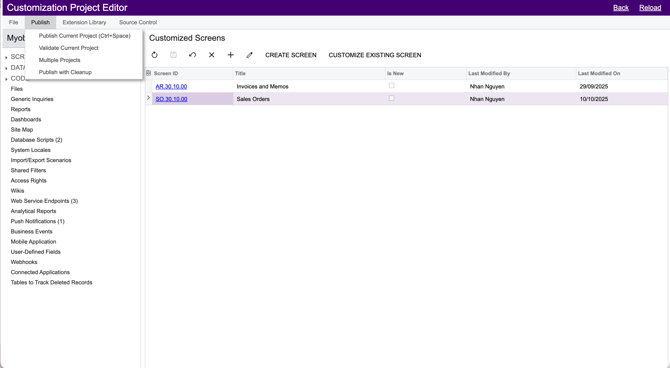Select Import/Export Scenarios item
The height and width of the screenshot is (368, 670).
click(41, 160)
